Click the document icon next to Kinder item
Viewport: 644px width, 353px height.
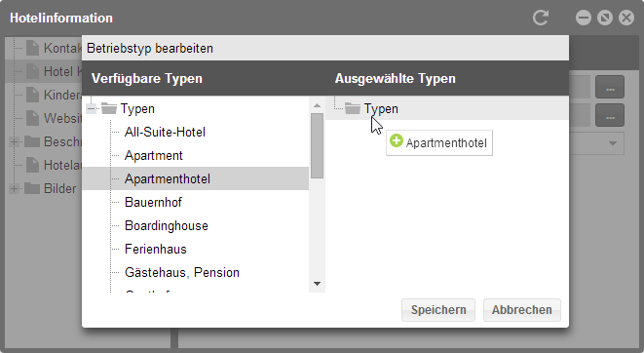[x=32, y=95]
